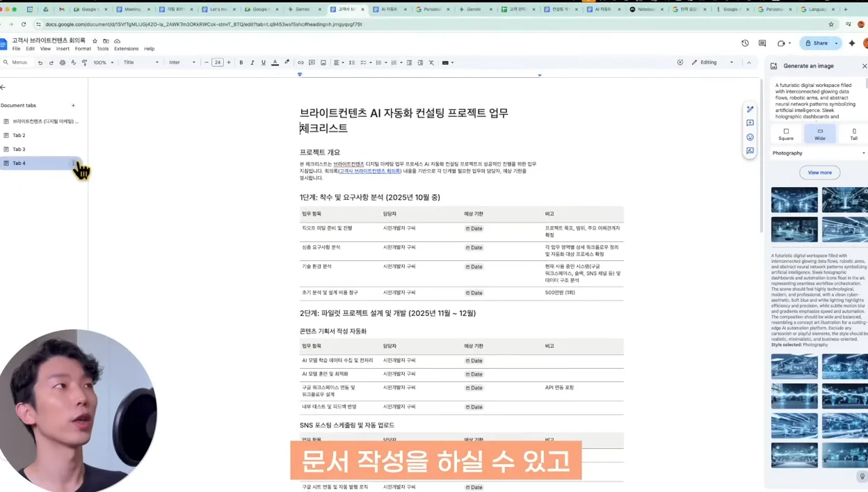Decrease font size with the minus button
Viewport: 868px width, 492px height.
pyautogui.click(x=206, y=63)
